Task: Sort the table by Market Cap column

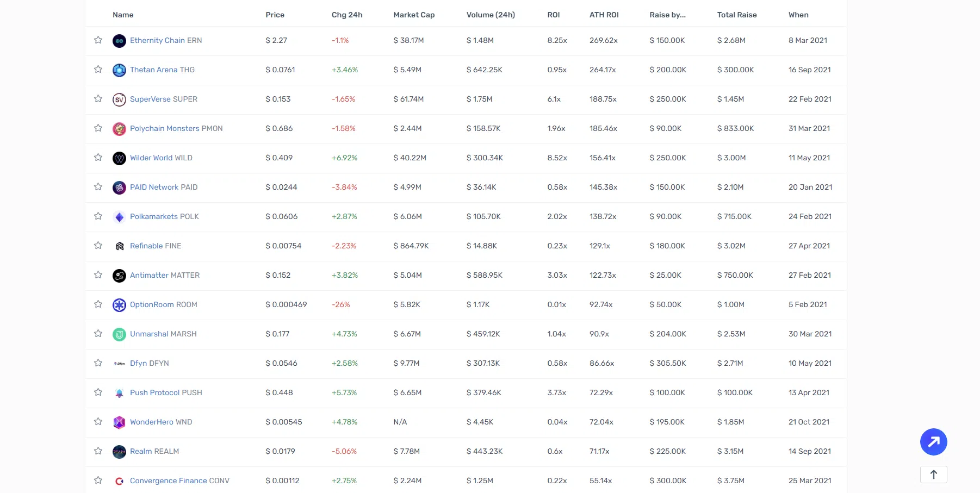Action: [x=414, y=15]
